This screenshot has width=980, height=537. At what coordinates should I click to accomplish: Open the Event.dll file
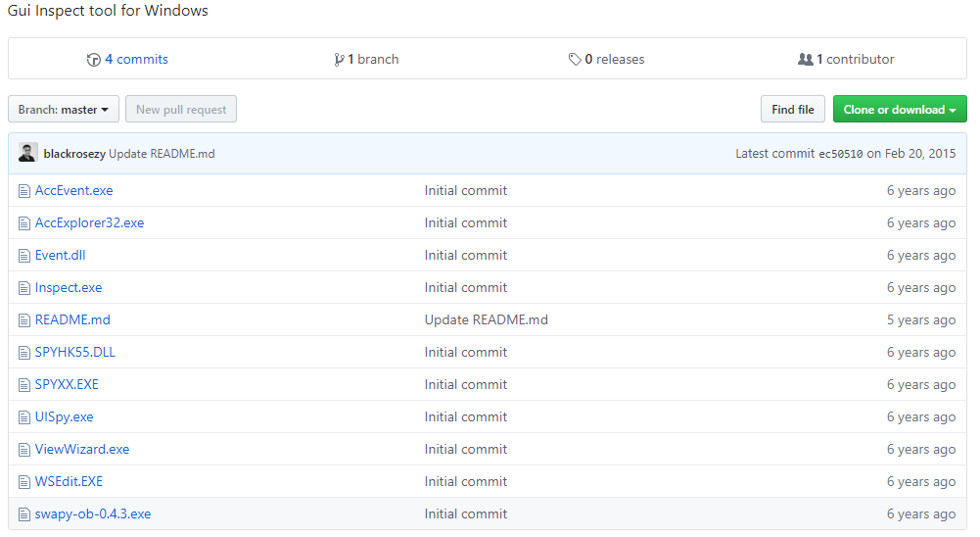click(60, 256)
